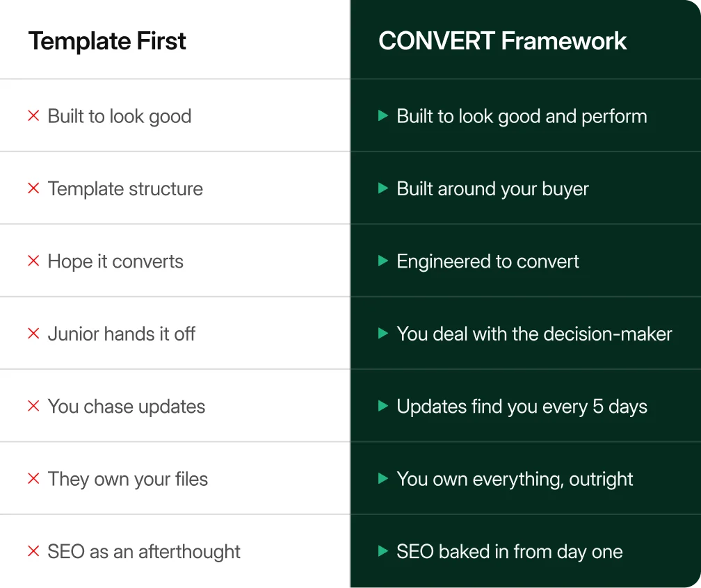Viewport: 701px width, 588px height.
Task: Select the CONVERT Framework column heading
Action: 503,41
